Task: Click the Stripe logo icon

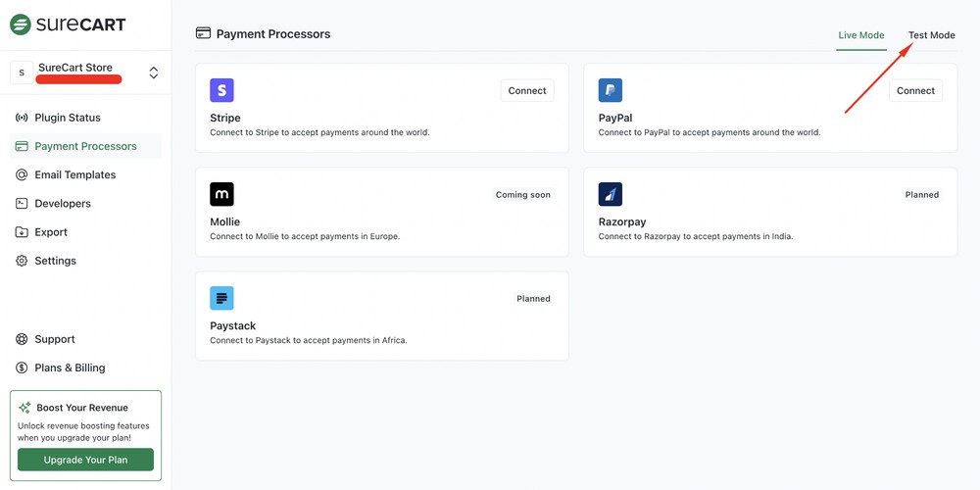Action: pos(221,90)
